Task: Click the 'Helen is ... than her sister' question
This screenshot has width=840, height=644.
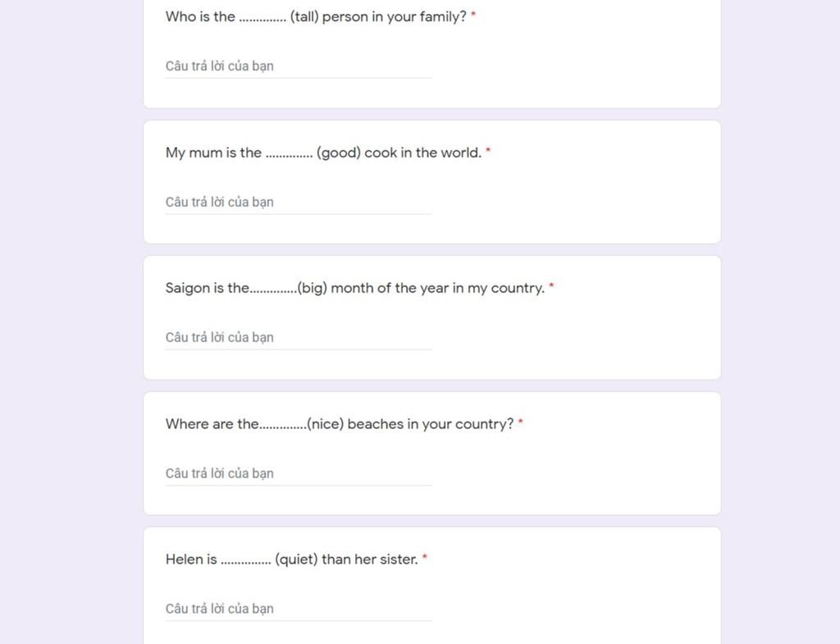Action: click(291, 560)
